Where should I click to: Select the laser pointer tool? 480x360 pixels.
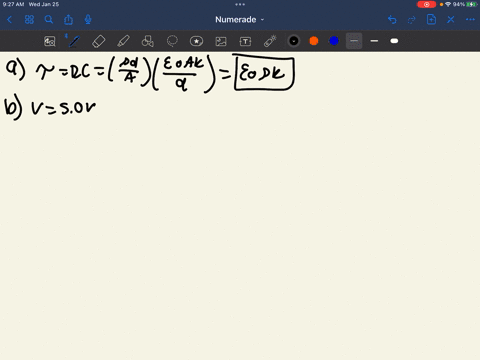[x=270, y=41]
